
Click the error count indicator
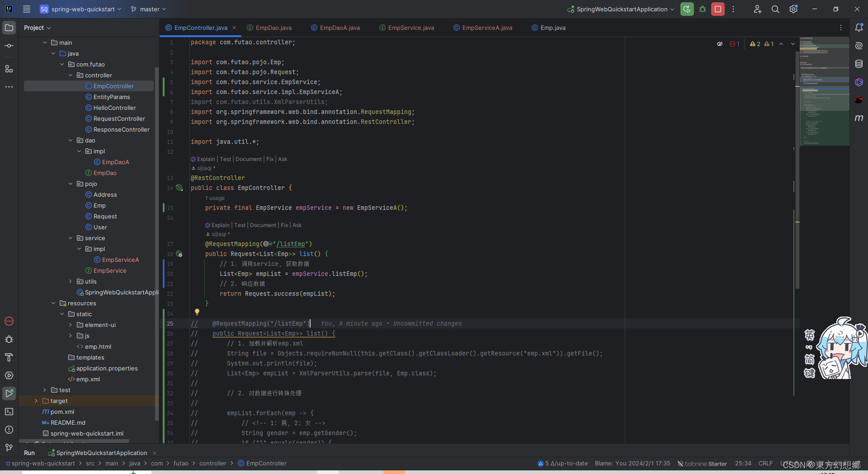(735, 44)
